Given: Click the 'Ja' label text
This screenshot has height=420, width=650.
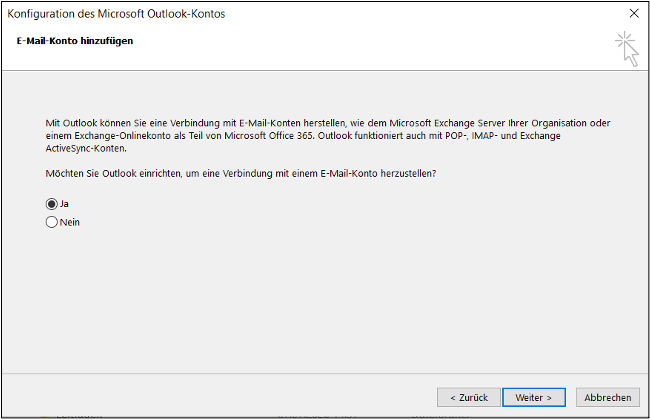Looking at the screenshot, I should pos(64,203).
